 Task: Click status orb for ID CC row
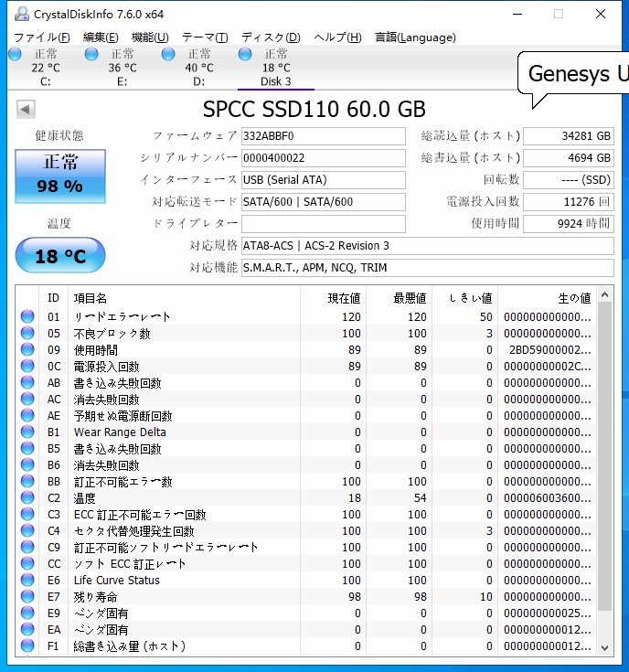coord(27,563)
